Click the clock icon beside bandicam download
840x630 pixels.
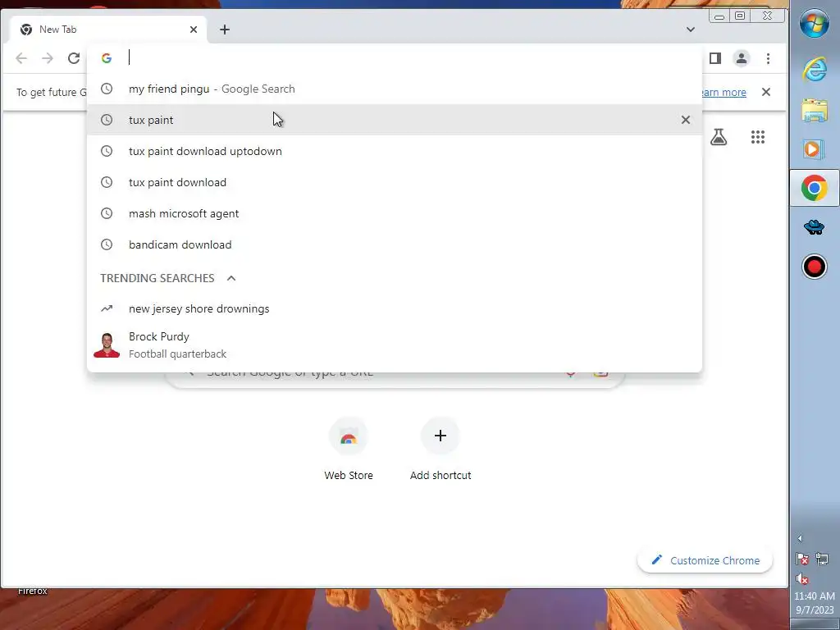(107, 244)
